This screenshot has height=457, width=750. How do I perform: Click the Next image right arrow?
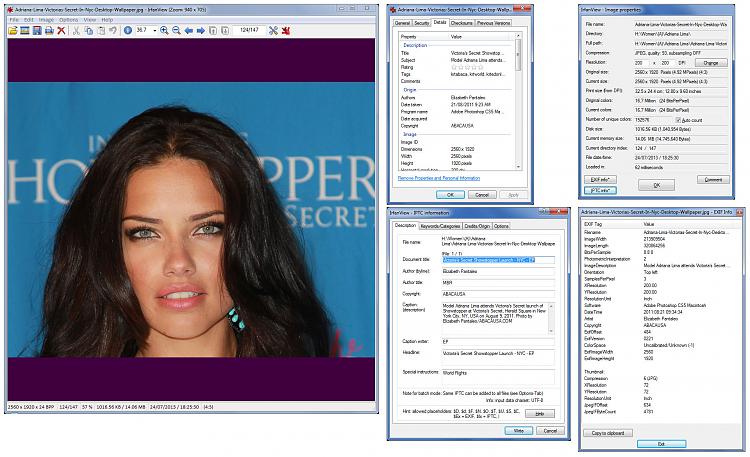click(201, 31)
